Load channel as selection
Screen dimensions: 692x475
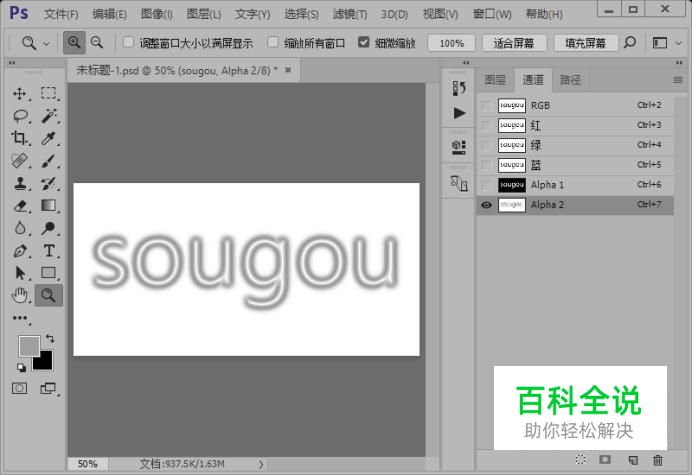click(581, 460)
